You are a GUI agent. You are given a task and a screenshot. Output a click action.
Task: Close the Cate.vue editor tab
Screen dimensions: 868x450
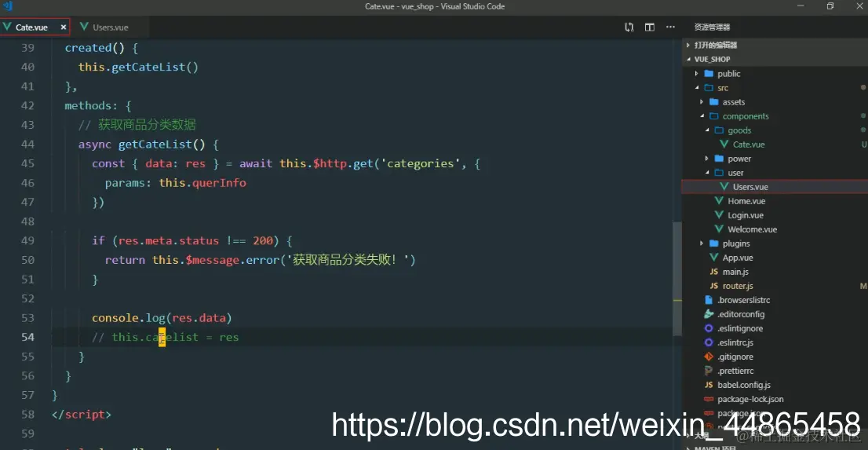63,27
